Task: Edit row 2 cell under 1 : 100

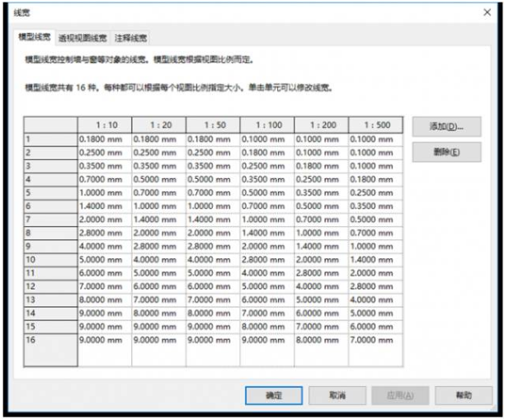Action: (x=267, y=153)
